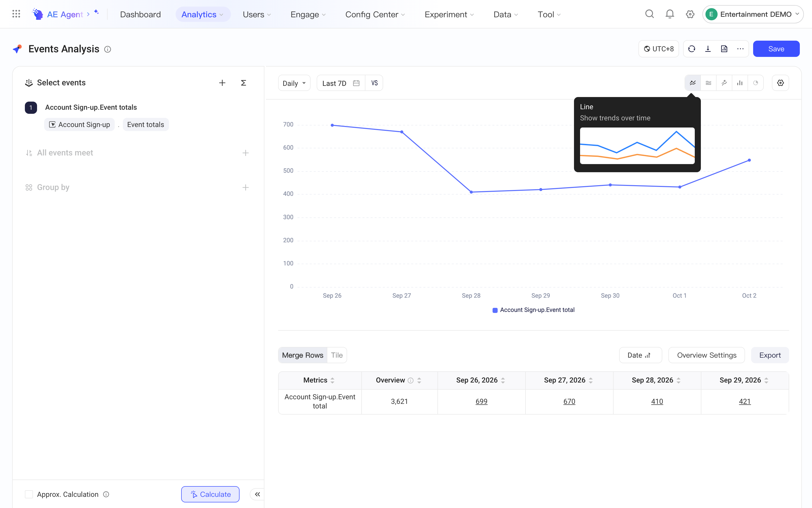The width and height of the screenshot is (812, 508).
Task: Open the Engage menu
Action: (308, 14)
